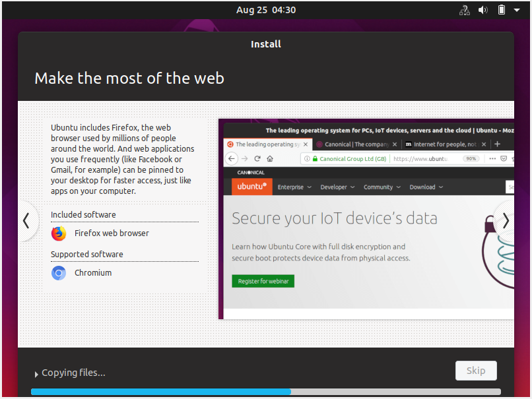Go to the next slide with right chevron

[506, 221]
